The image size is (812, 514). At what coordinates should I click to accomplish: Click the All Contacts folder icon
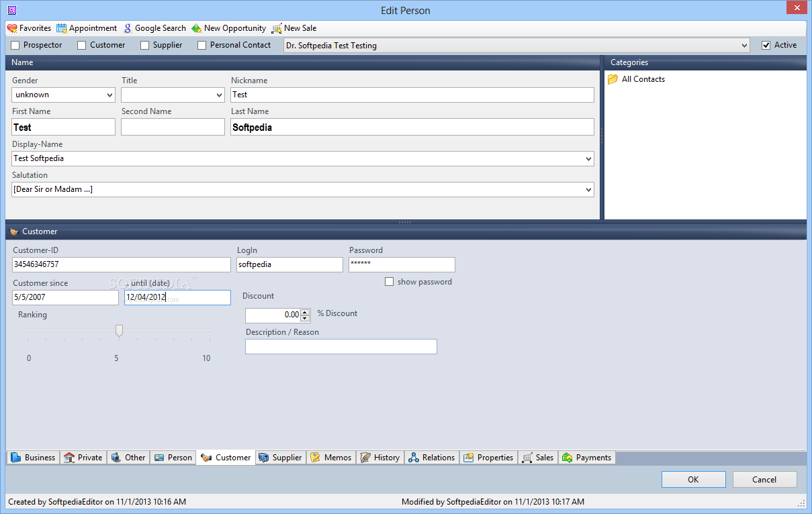tap(613, 79)
